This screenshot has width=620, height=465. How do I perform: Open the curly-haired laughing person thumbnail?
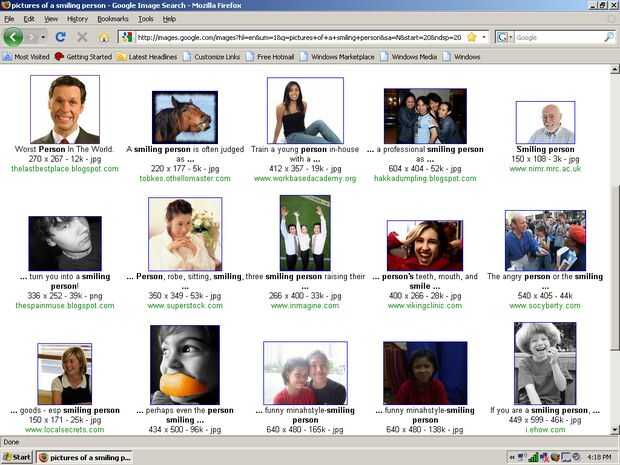point(545,363)
